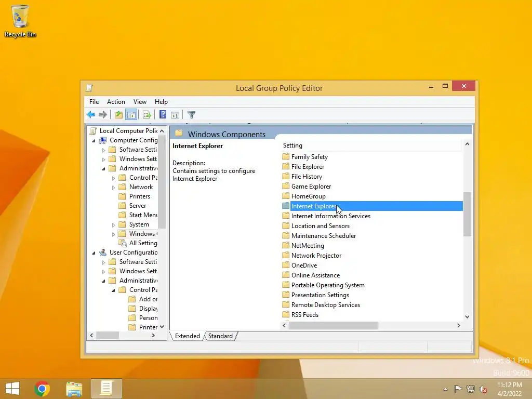532x399 pixels.
Task: Select Location and Sensors folder
Action: (320, 225)
